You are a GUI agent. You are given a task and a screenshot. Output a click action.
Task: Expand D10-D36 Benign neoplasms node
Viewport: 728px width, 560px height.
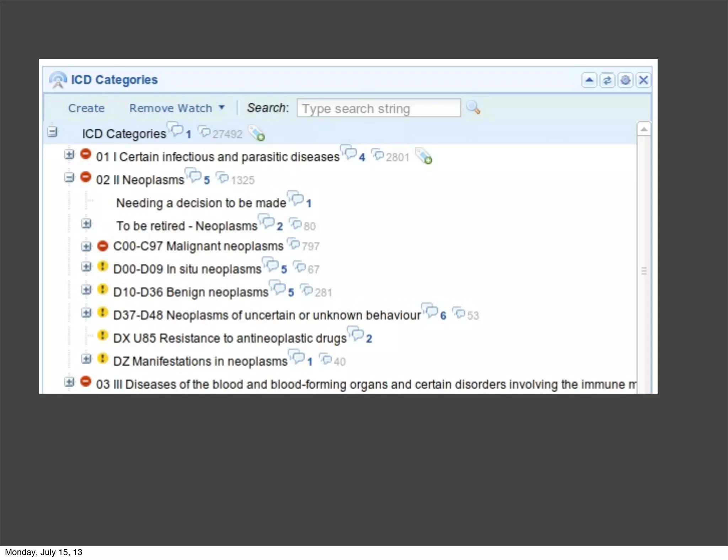[86, 290]
